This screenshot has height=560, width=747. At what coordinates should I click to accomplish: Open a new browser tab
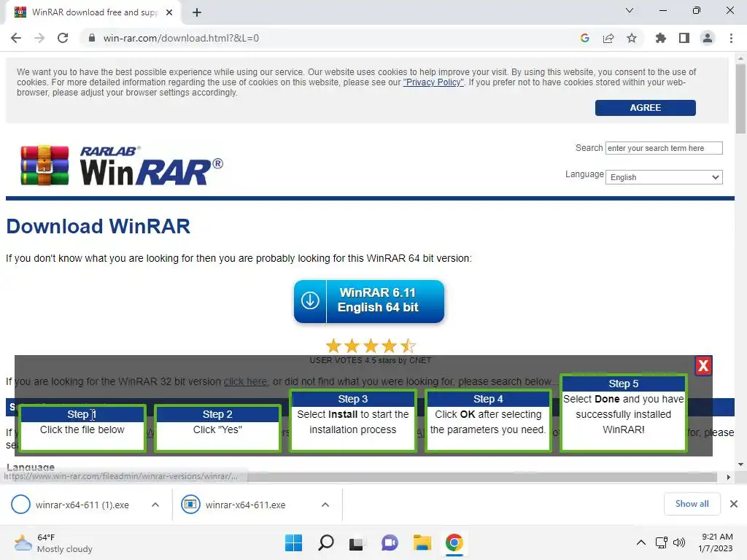[197, 12]
